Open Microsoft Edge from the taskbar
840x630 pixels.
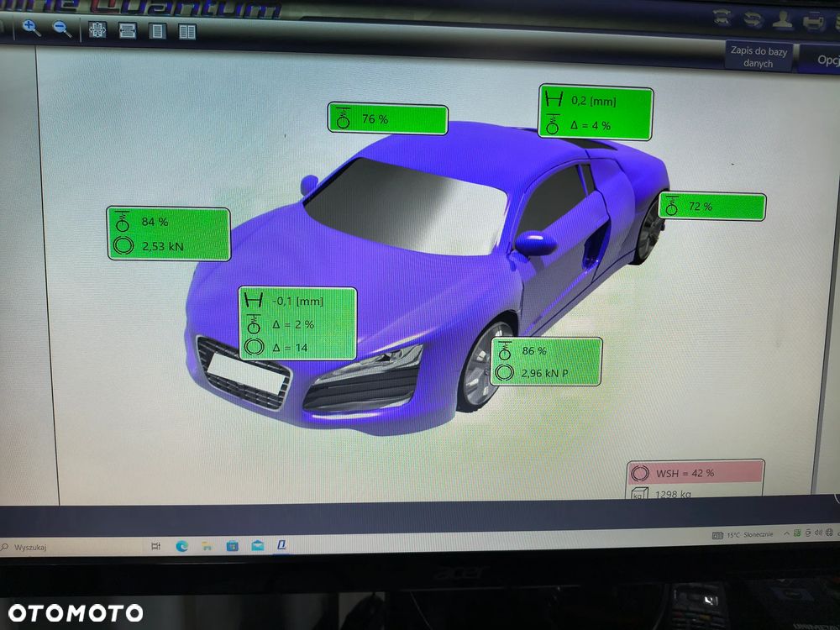click(181, 546)
